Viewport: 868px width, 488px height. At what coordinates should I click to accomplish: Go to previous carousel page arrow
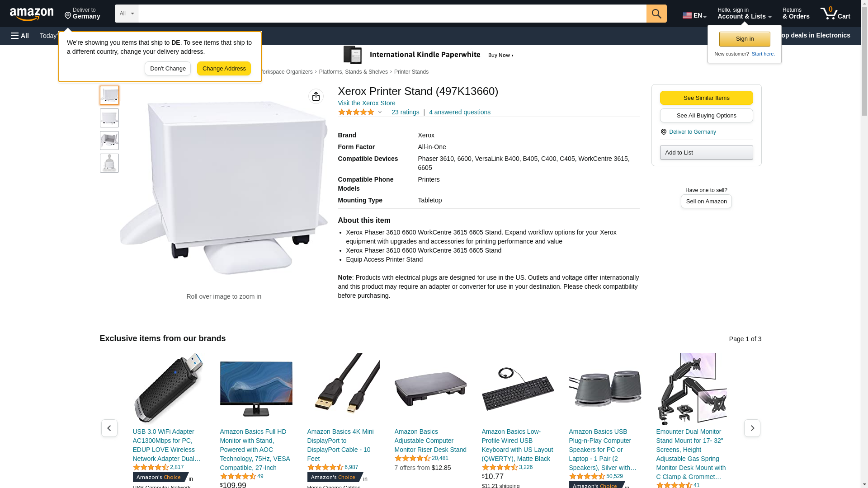pyautogui.click(x=109, y=428)
